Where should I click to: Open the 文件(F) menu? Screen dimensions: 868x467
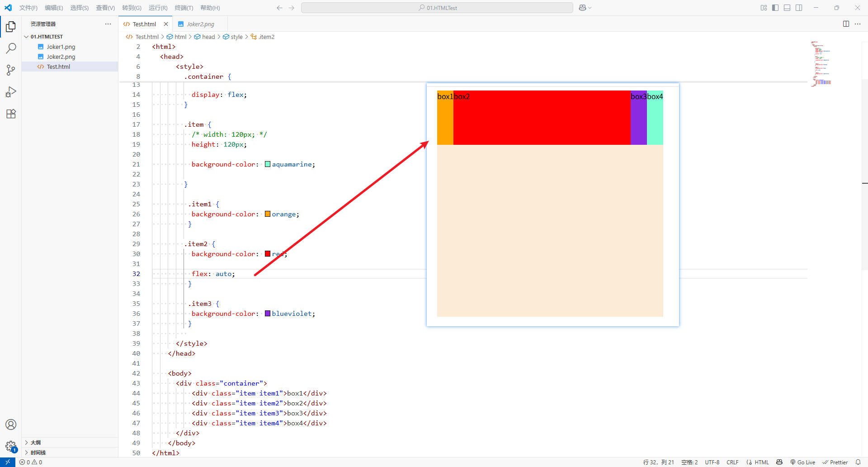coord(28,8)
